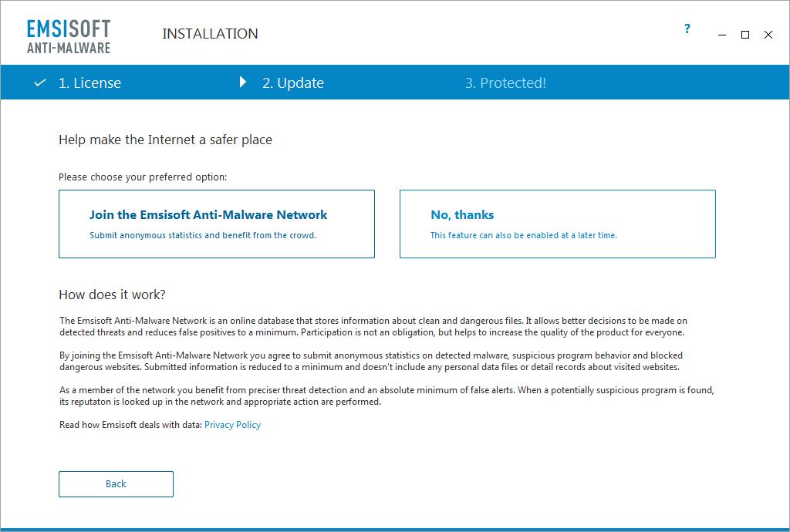Maximize the installation window

click(745, 35)
